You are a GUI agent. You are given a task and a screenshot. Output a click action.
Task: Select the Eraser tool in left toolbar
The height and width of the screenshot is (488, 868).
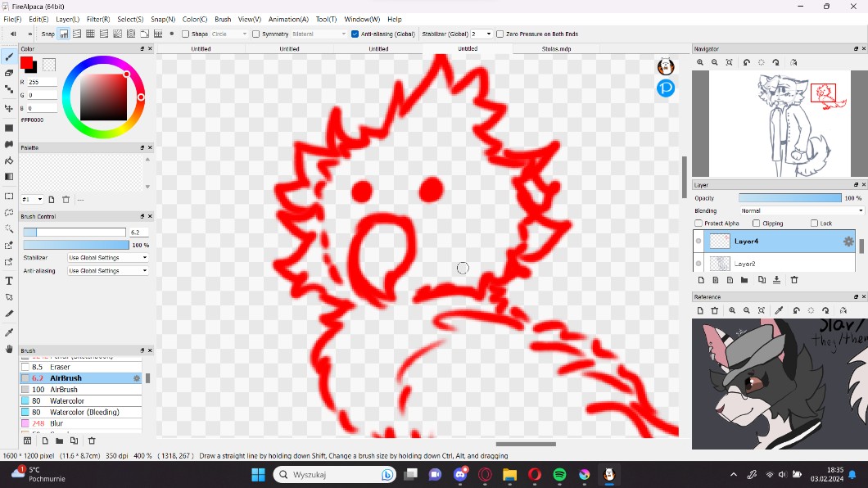tap(9, 73)
